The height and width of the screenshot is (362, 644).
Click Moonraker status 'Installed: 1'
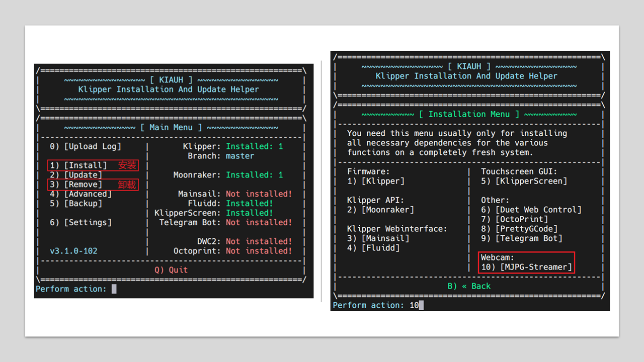point(255,175)
